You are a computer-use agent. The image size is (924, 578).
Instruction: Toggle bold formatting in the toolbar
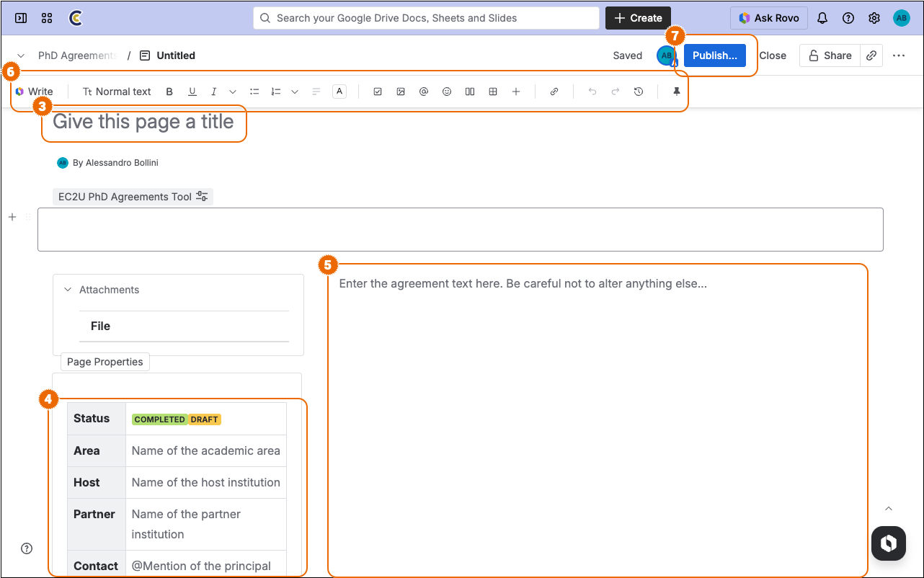(169, 92)
